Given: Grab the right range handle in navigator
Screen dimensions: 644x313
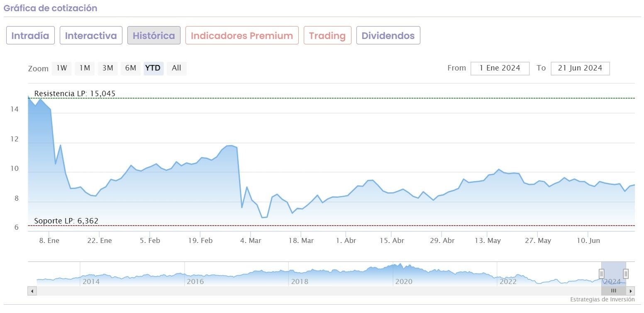Looking at the screenshot, I should pos(626,274).
